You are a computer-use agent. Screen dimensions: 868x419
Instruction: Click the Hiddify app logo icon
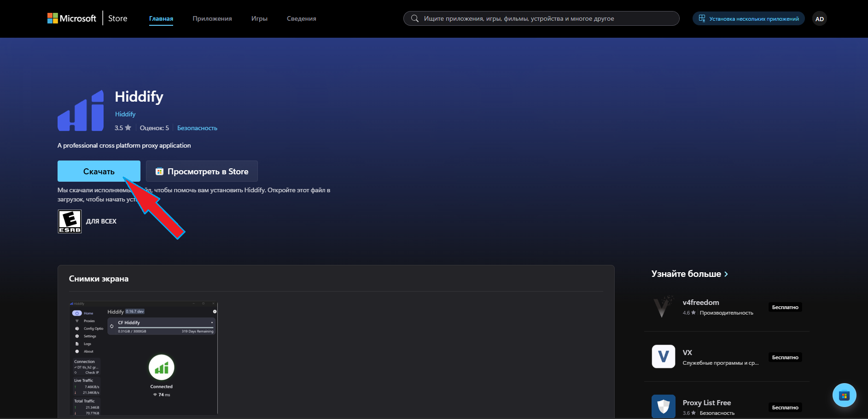pyautogui.click(x=81, y=111)
